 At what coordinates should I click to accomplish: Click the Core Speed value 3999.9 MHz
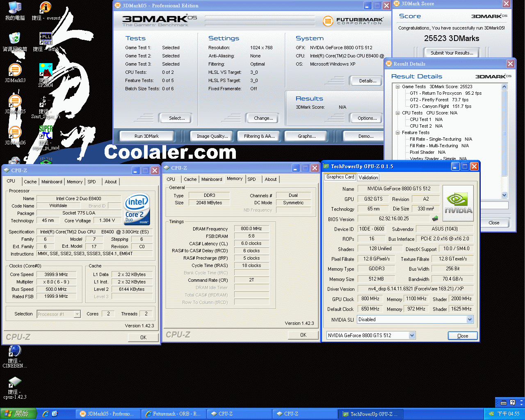[56, 274]
